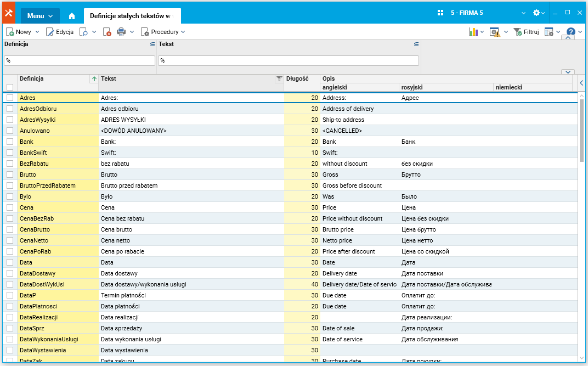Click the text cell 'Brutto przed rabatem'
This screenshot has width=588, height=366.
point(191,185)
